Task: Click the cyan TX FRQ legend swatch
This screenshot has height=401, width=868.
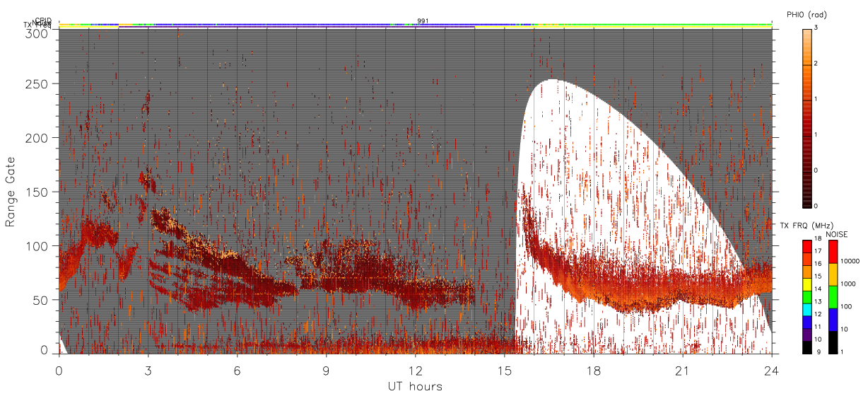Action: [807, 310]
